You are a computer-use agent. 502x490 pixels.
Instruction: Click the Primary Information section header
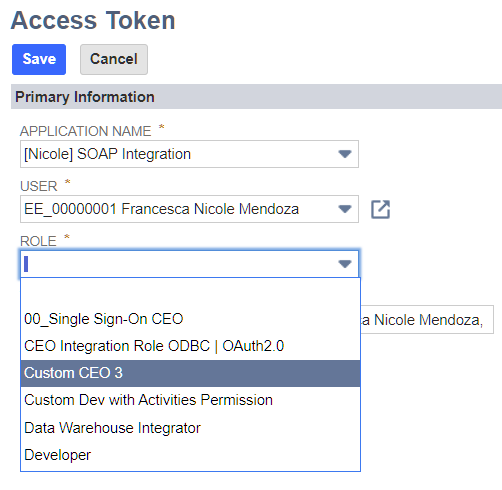(256, 97)
